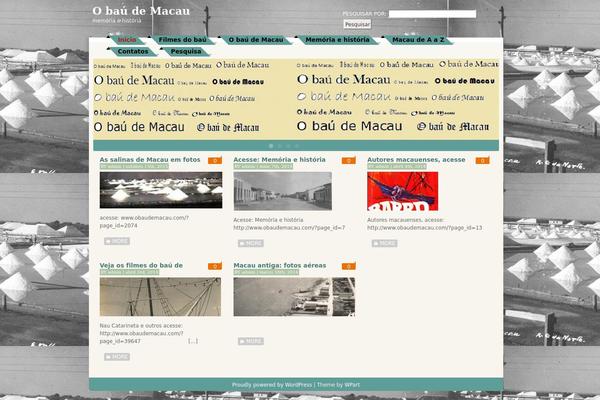The height and width of the screenshot is (400, 600).
Task: Click the O baú de Macau site title
Action: [x=141, y=11]
